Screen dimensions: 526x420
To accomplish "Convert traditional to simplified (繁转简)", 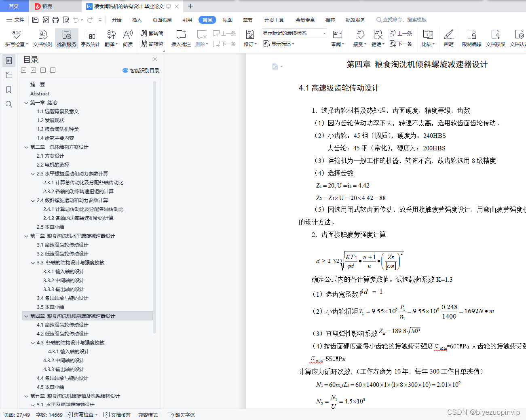I will pyautogui.click(x=152, y=34).
